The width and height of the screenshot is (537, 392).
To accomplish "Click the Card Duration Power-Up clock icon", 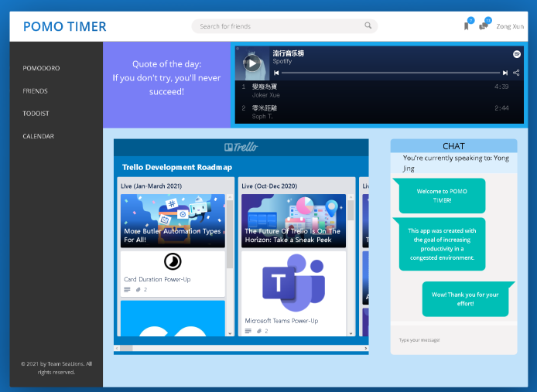I will (x=173, y=262).
